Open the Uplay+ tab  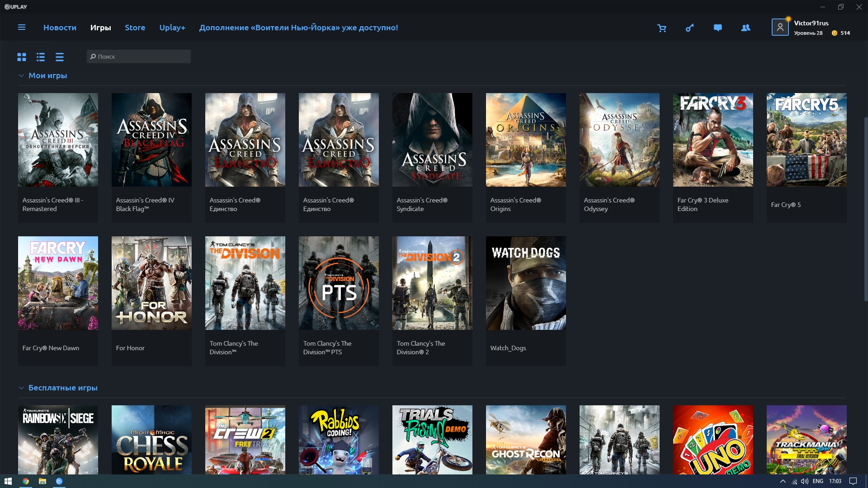coord(172,28)
